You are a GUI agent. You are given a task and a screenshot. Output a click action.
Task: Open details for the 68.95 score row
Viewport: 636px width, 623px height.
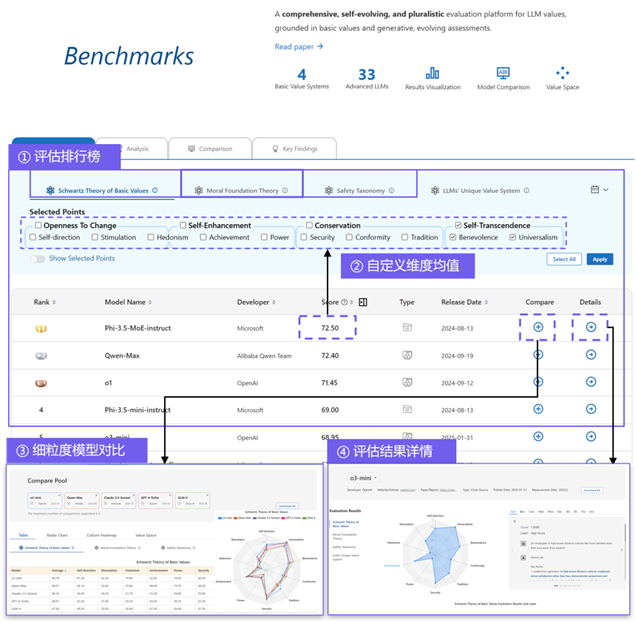coord(591,436)
